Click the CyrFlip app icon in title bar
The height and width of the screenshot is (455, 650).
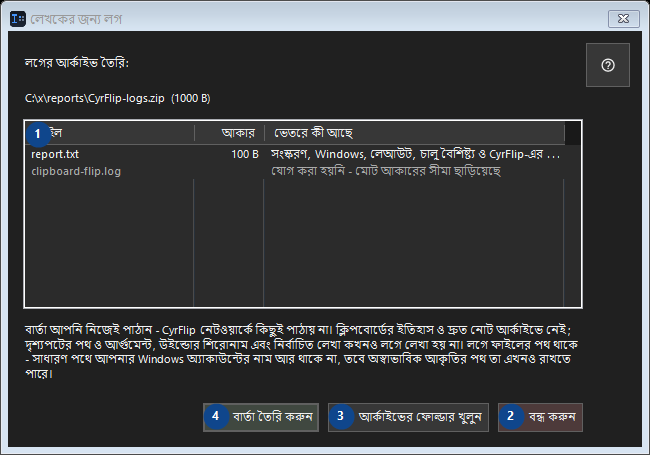click(x=18, y=19)
